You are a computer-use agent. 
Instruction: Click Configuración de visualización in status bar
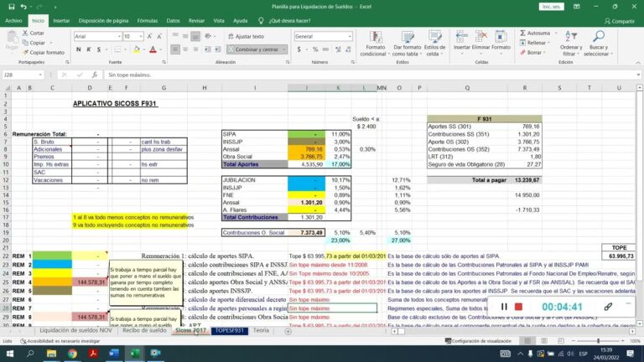click(x=479, y=341)
